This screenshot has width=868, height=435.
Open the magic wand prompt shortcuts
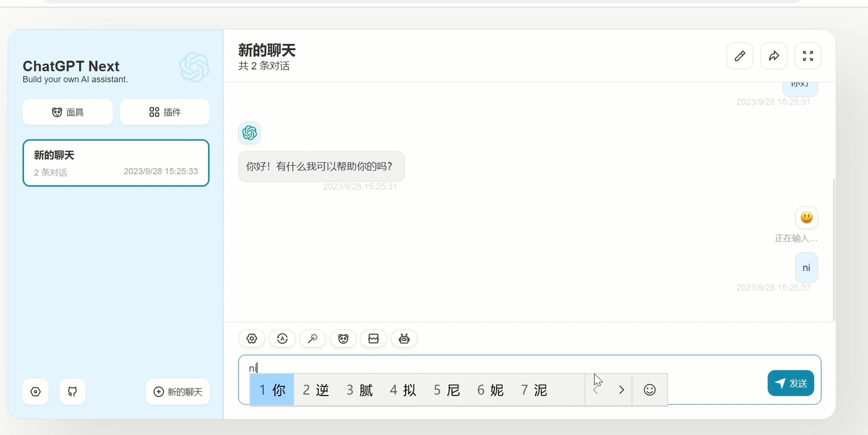point(312,338)
